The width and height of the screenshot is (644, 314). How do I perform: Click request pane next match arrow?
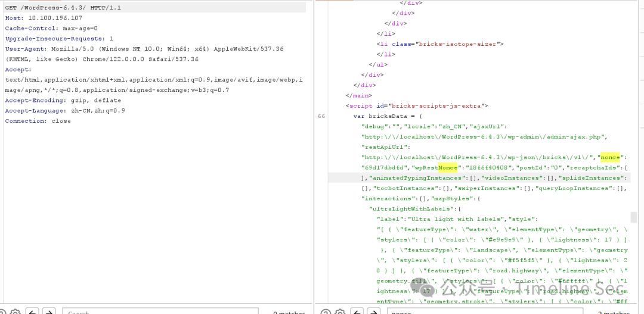pyautogui.click(x=49, y=312)
